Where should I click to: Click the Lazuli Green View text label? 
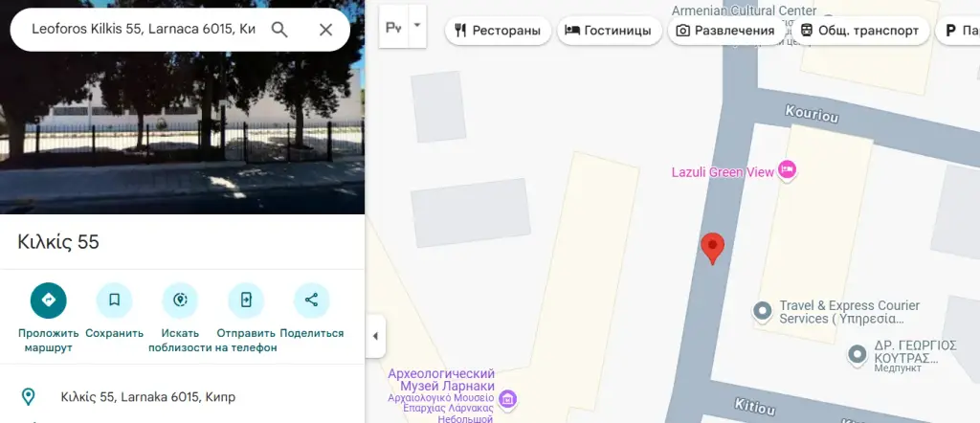[723, 172]
